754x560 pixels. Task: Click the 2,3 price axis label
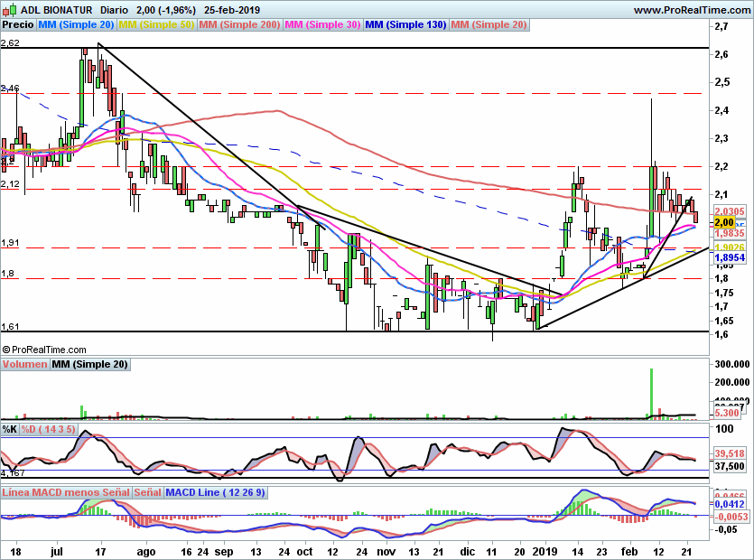tap(721, 138)
